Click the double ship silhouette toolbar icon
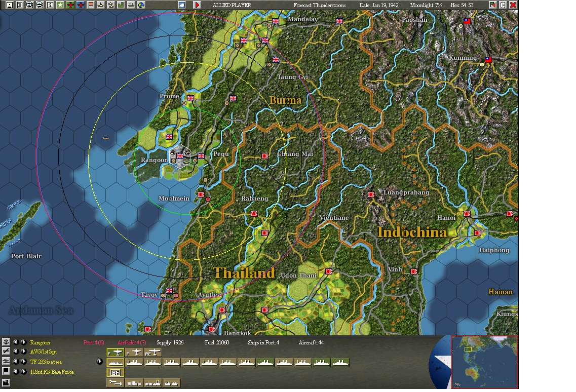The height and width of the screenshot is (392, 576). (x=110, y=5)
